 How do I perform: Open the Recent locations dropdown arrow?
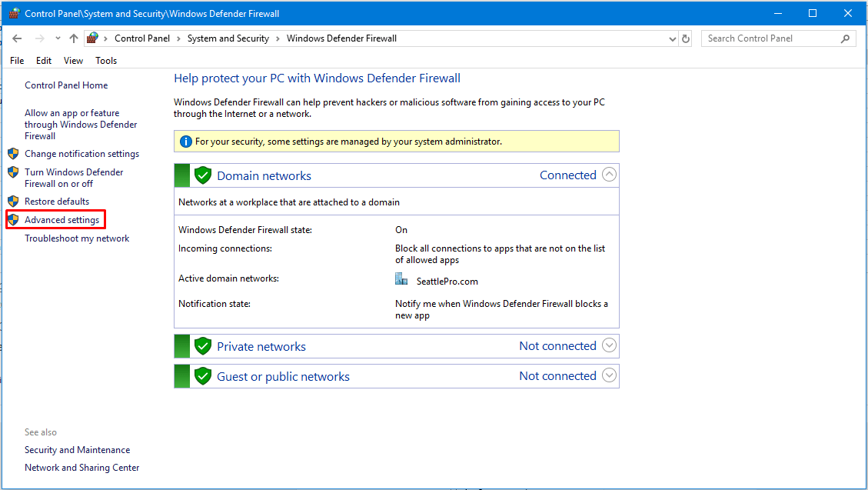[x=58, y=38]
